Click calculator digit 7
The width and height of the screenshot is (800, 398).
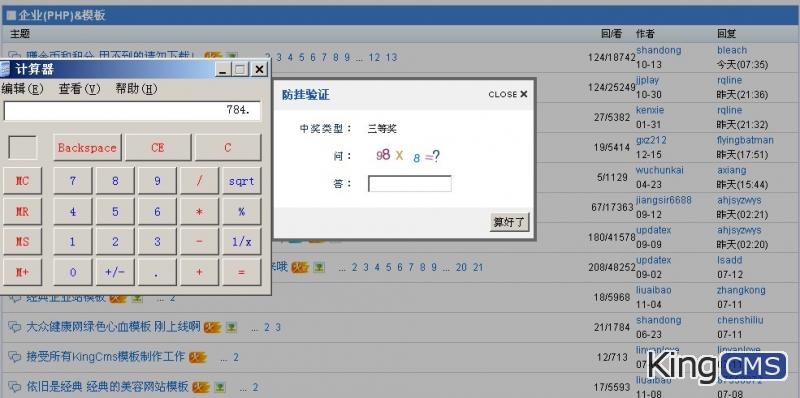click(x=72, y=181)
